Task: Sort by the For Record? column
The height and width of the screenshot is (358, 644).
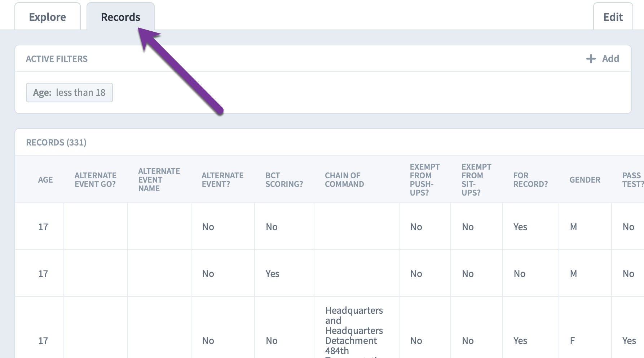Action: (530, 180)
